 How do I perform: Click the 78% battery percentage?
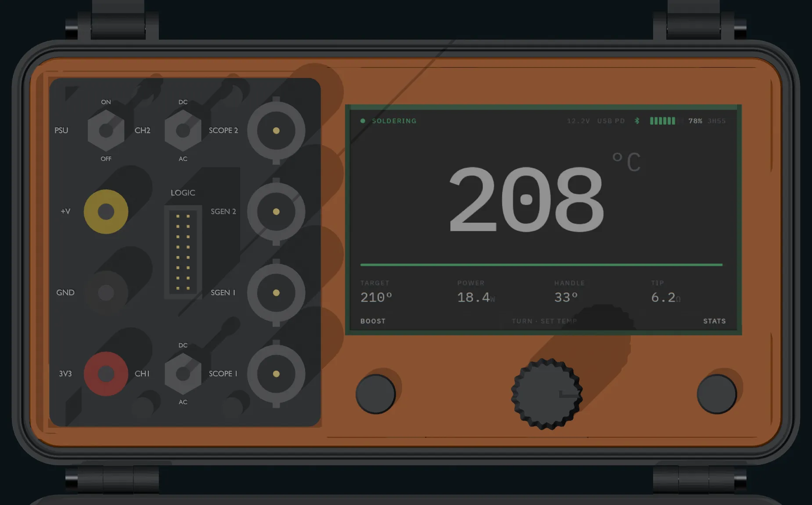click(695, 121)
